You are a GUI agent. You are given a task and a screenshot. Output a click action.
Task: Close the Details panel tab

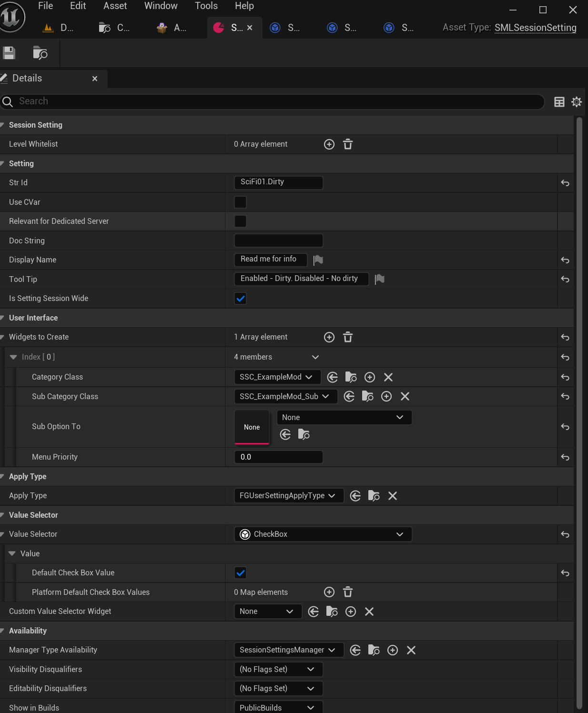(95, 79)
